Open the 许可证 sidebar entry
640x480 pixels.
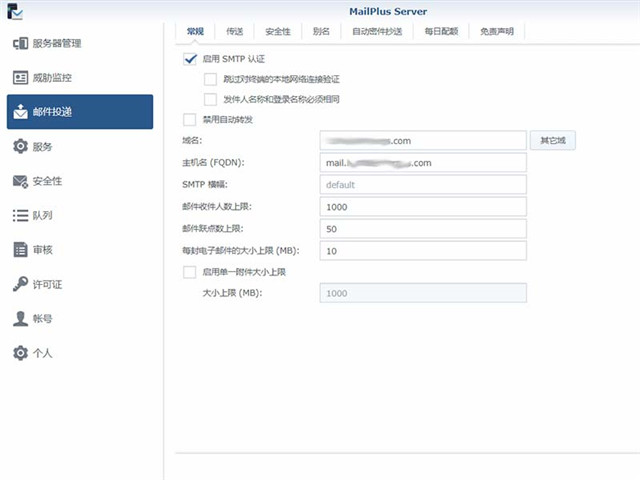[80, 284]
